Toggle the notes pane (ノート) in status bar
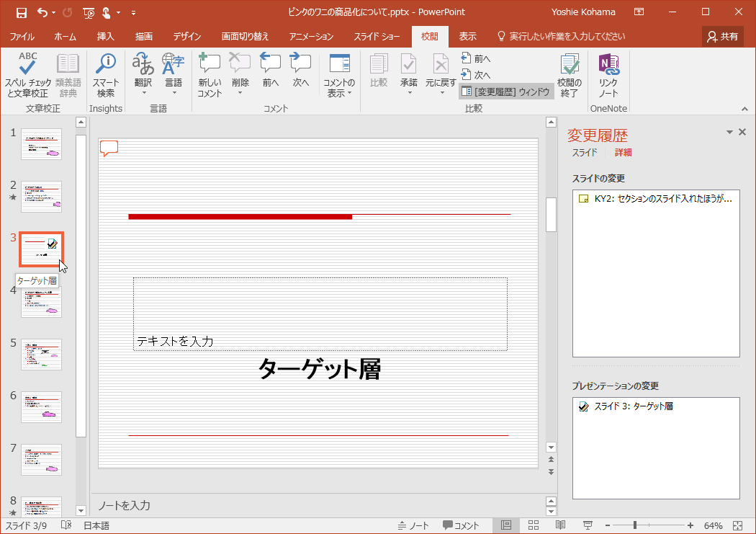Viewport: 756px width, 534px height. point(413,525)
